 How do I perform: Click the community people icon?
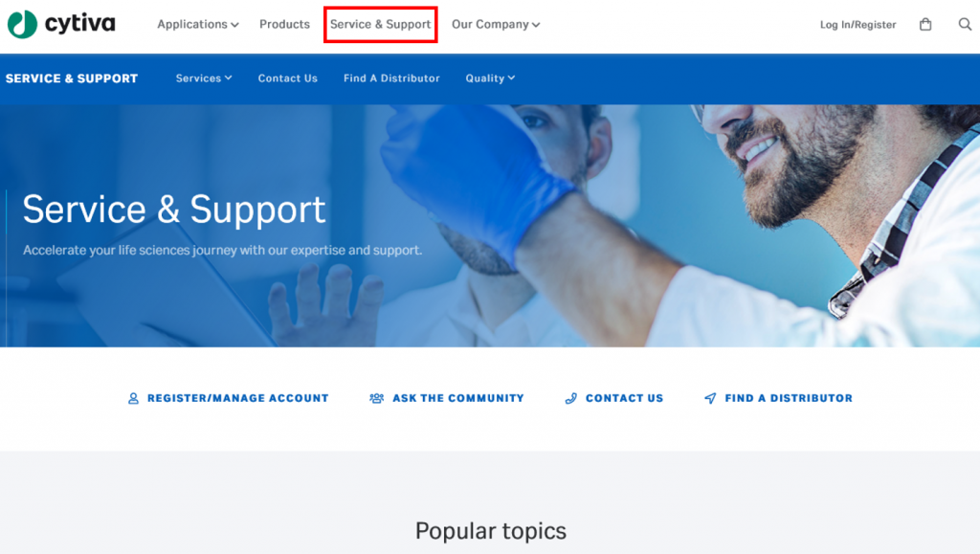point(376,398)
